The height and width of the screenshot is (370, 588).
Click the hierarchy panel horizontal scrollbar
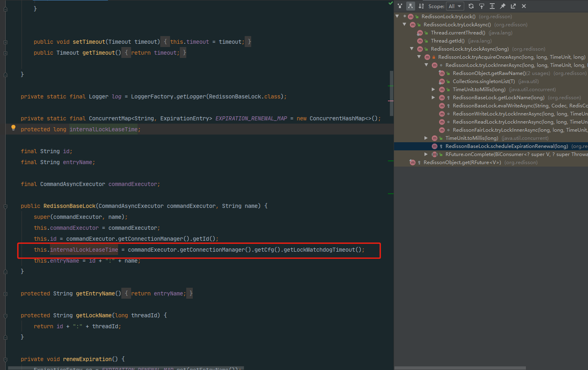460,368
